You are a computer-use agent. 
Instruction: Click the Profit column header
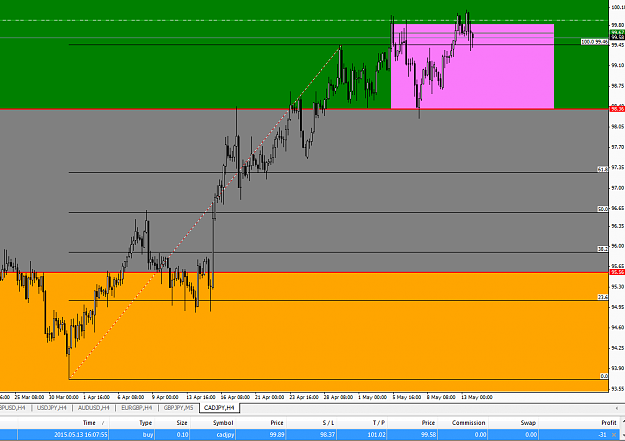click(580, 423)
